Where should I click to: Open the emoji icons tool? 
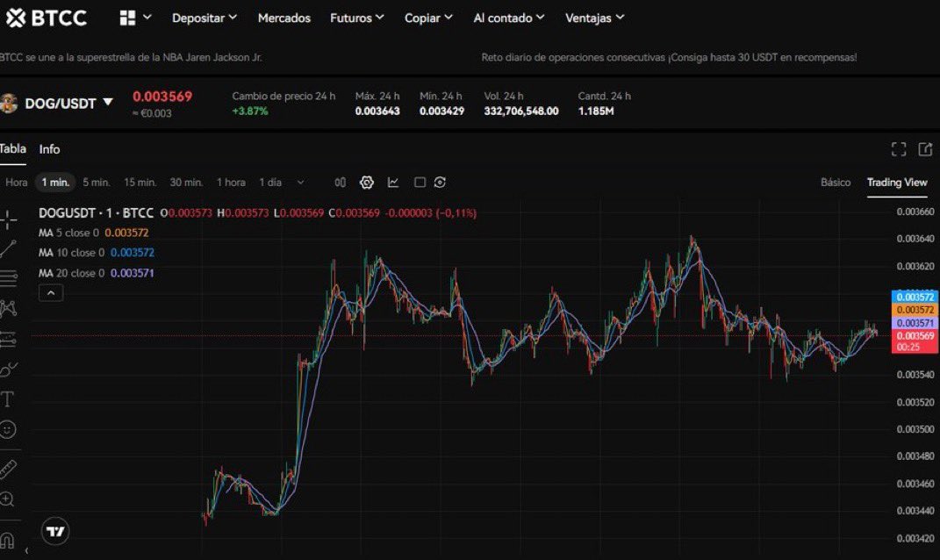7,429
